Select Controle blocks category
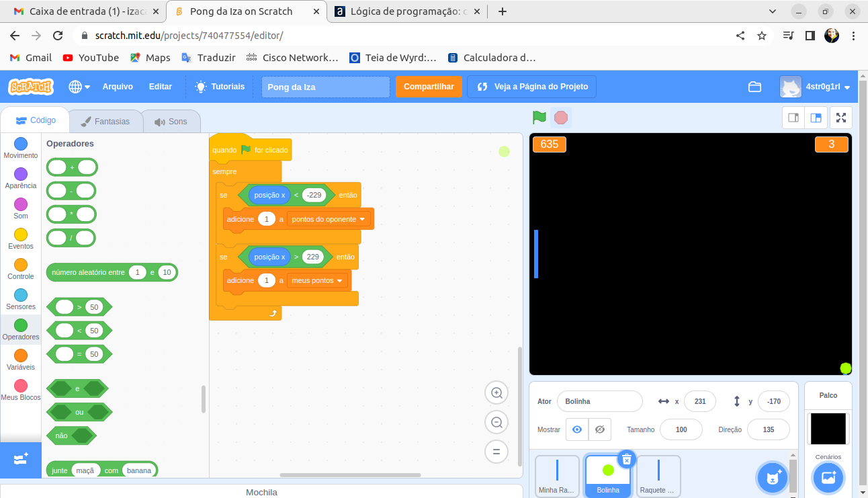This screenshot has height=498, width=868. coord(21,269)
